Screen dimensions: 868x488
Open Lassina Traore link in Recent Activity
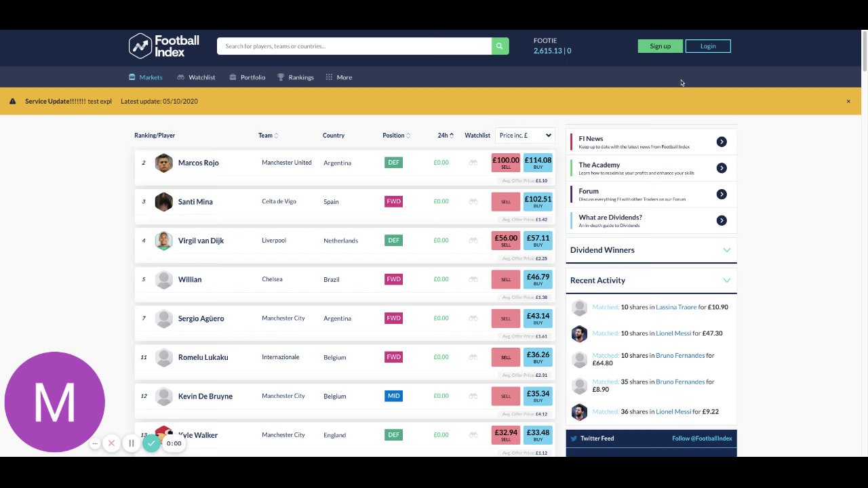[x=676, y=307]
